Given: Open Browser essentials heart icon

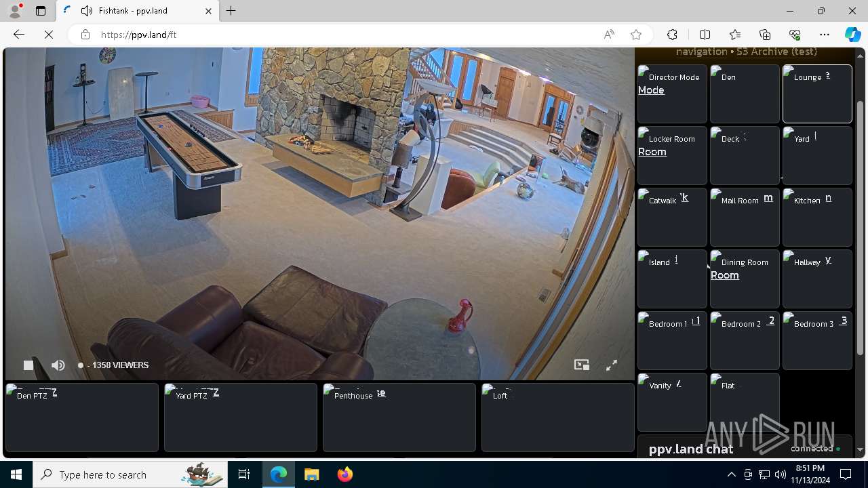Looking at the screenshot, I should [795, 35].
